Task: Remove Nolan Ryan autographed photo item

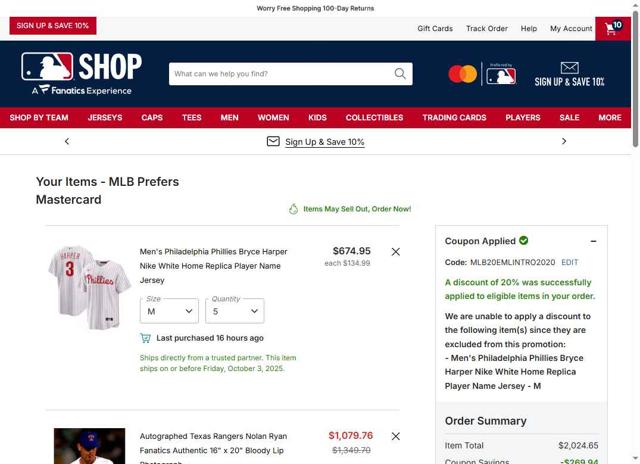Action: click(396, 436)
